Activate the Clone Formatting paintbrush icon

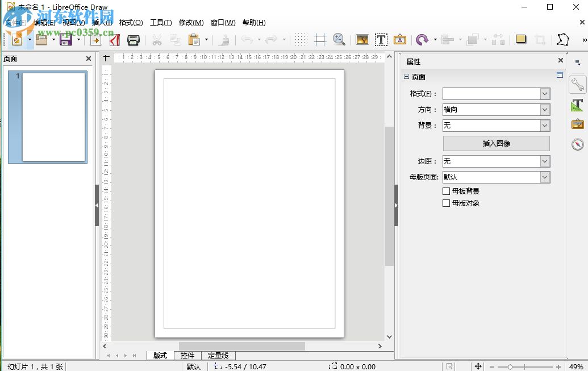pyautogui.click(x=226, y=40)
